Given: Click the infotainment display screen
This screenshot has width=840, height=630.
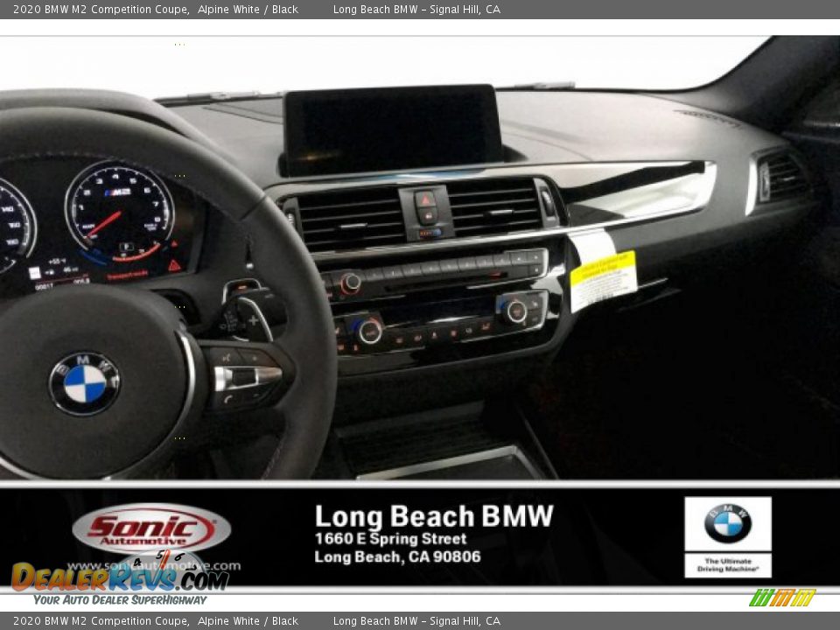Looking at the screenshot, I should [392, 129].
